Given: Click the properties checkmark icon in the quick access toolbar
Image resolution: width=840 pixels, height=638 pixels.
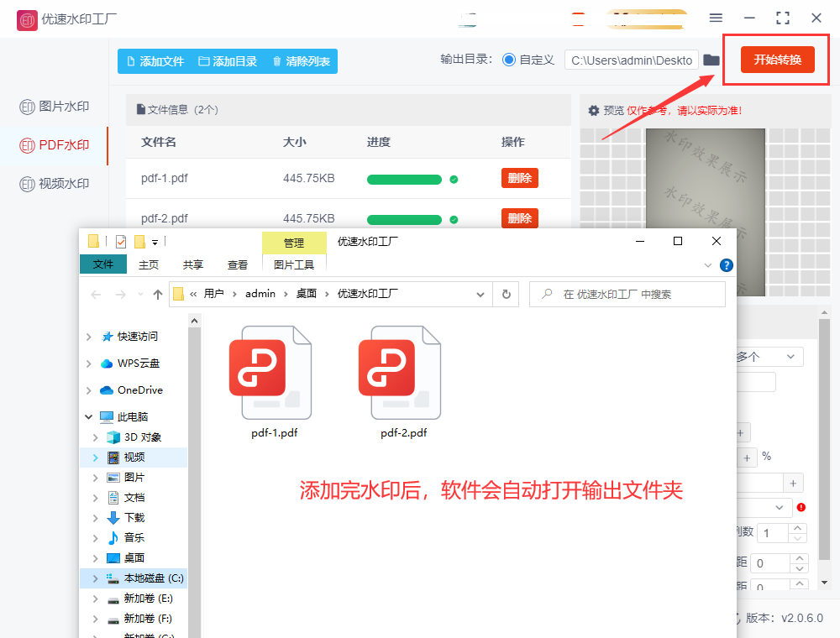Looking at the screenshot, I should 121,242.
